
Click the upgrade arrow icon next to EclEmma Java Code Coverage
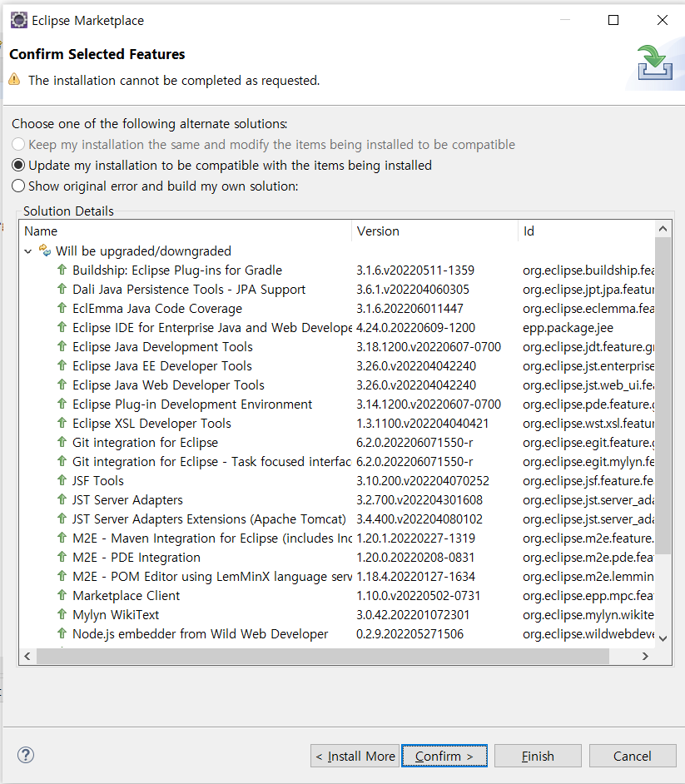click(x=62, y=307)
